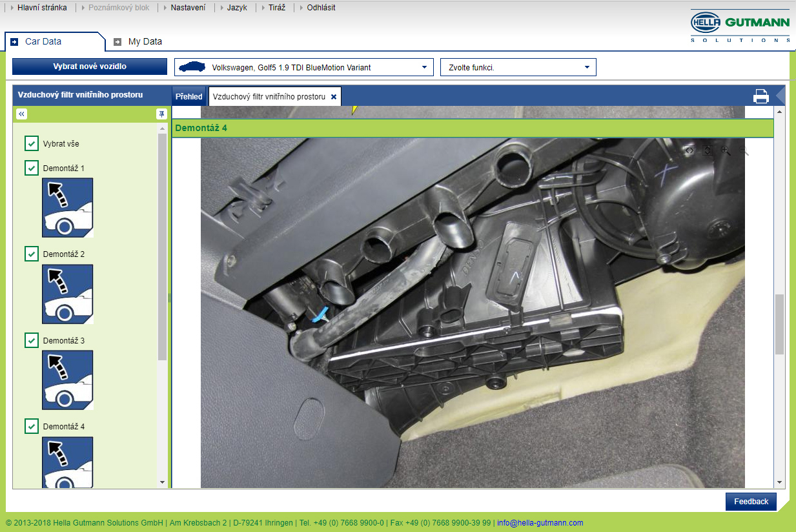Close the Vzduchový filtr vnitřního prostoru tab
This screenshot has height=532, width=796.
tap(334, 96)
